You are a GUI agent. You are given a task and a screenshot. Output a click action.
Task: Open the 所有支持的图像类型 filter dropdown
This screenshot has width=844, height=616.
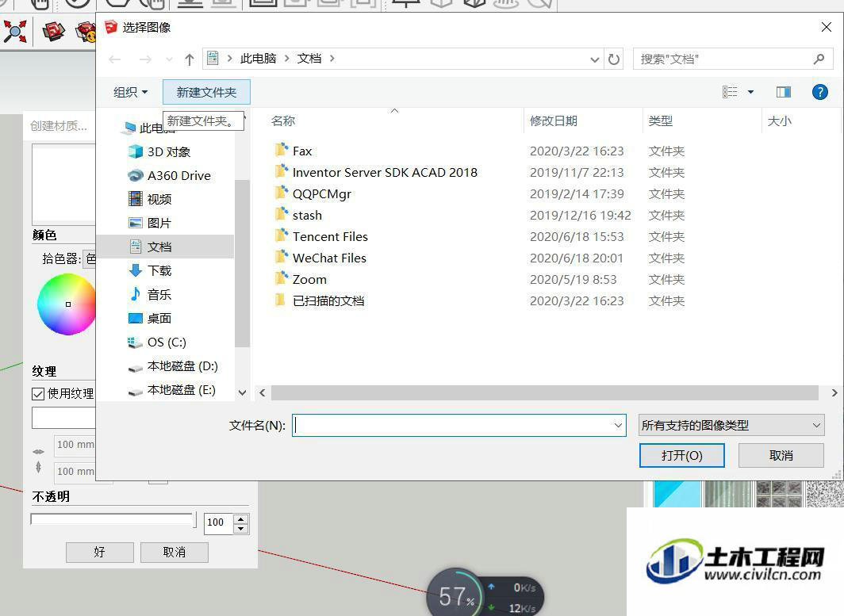click(x=731, y=426)
